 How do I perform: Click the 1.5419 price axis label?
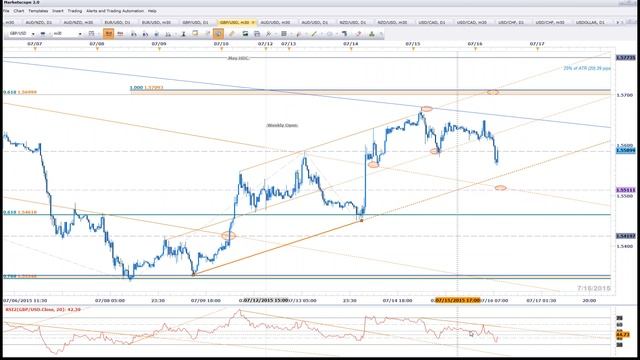pyautogui.click(x=625, y=236)
